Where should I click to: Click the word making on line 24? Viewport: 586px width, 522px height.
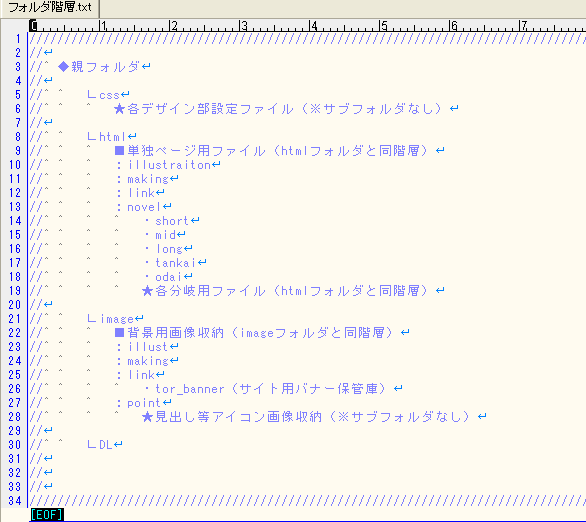point(148,361)
